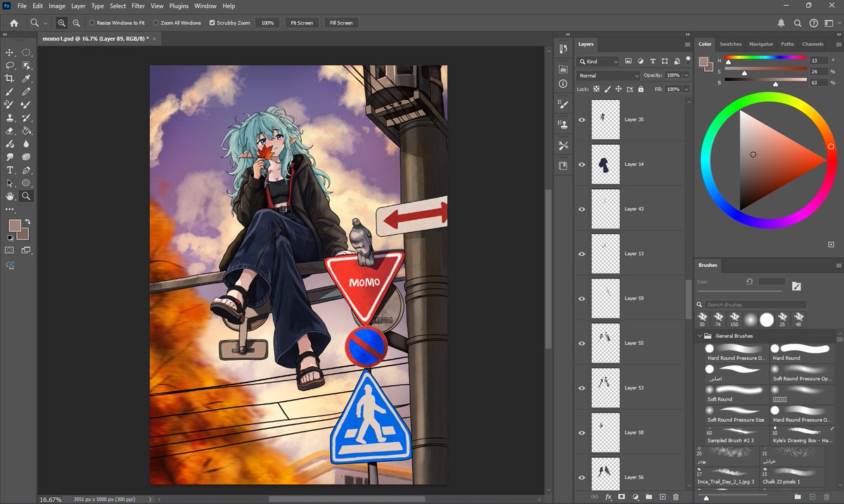844x504 pixels.
Task: Open the Plugins menu
Action: [x=179, y=6]
